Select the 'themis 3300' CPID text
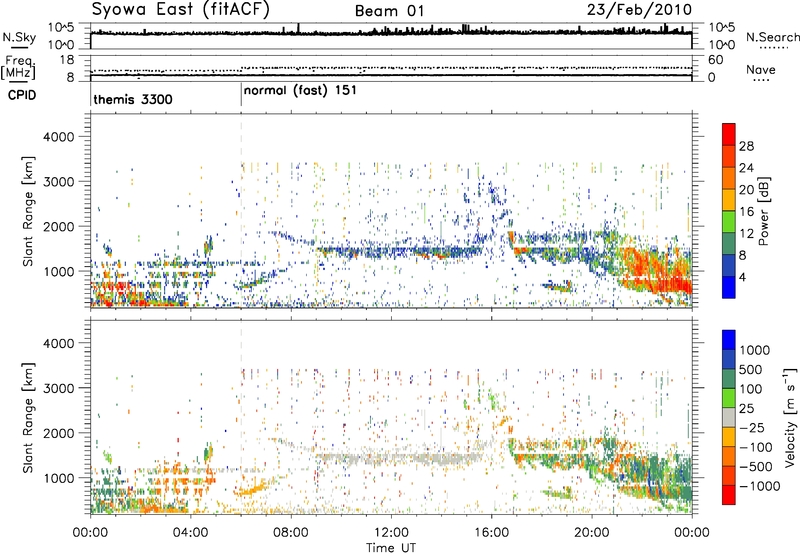The height and width of the screenshot is (554, 800). (133, 99)
